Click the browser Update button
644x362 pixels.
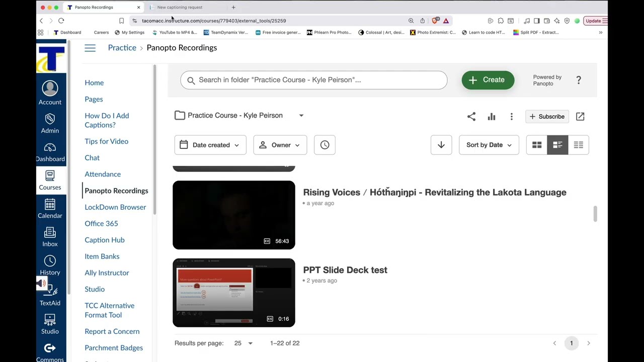596,21
